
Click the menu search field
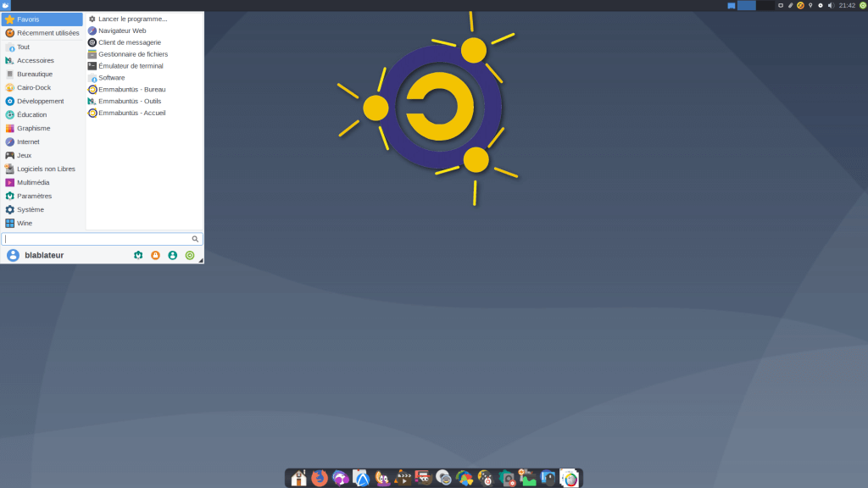(102, 239)
